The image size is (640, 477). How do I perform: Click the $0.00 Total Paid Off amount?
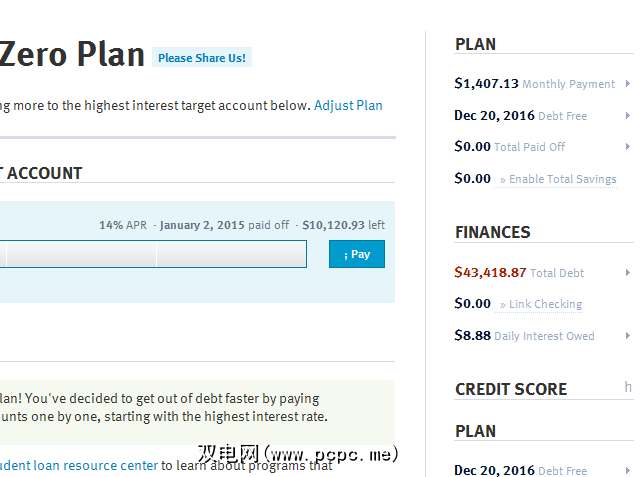(x=472, y=147)
